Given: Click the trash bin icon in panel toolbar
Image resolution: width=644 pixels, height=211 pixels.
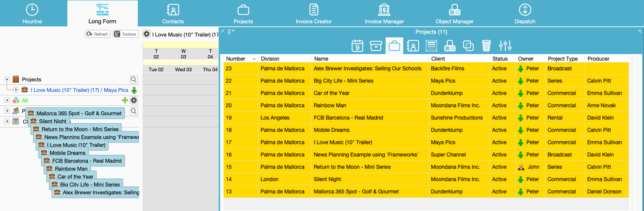Looking at the screenshot, I should 486,46.
